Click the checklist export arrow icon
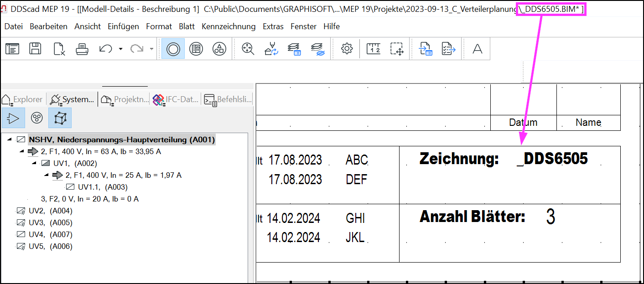Image resolution: width=644 pixels, height=284 pixels. 449,49
